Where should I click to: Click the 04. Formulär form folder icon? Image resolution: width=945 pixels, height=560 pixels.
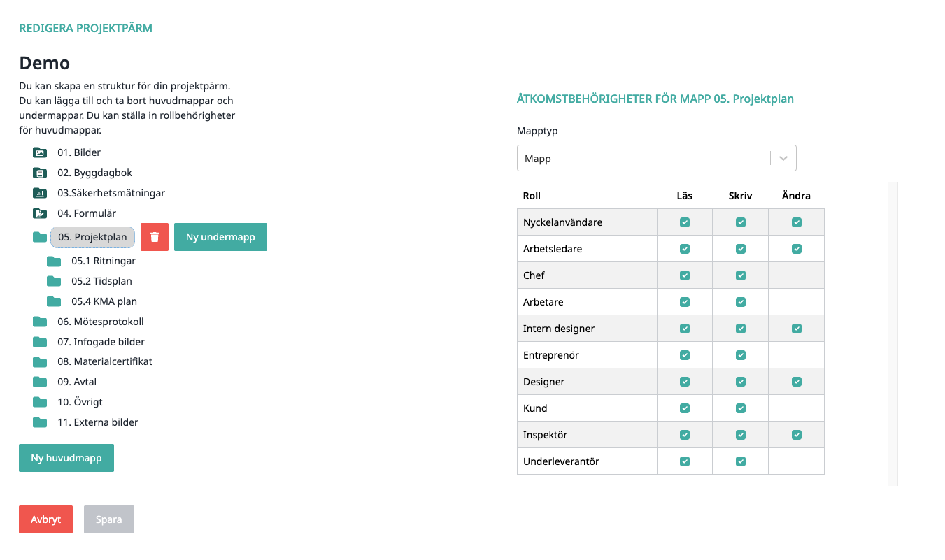40,213
